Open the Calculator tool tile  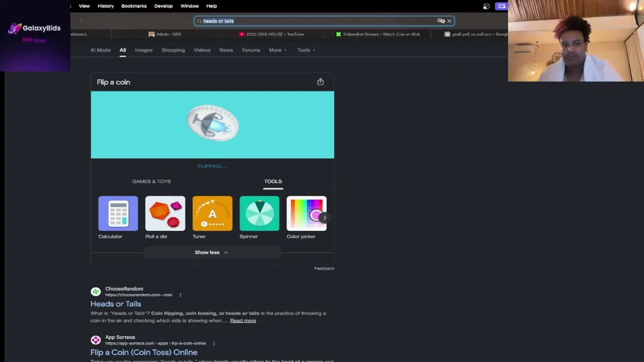[x=118, y=217]
